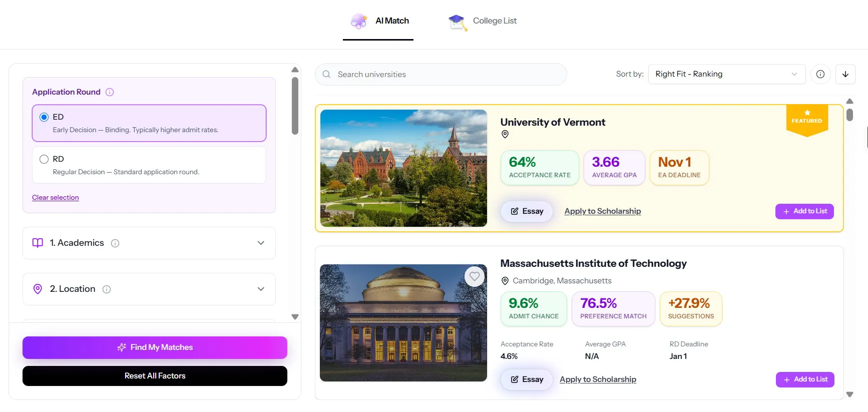Click the Academics book icon
The image size is (868, 412).
38,243
